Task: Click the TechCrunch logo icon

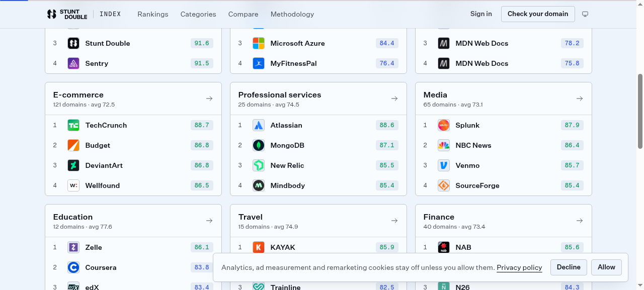Action: tap(73, 125)
